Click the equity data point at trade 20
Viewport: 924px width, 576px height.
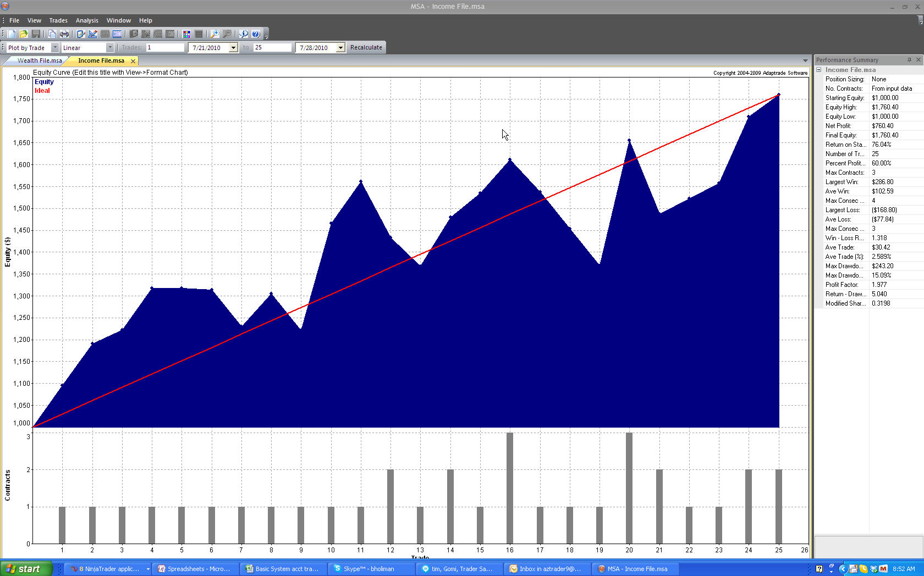[629, 141]
